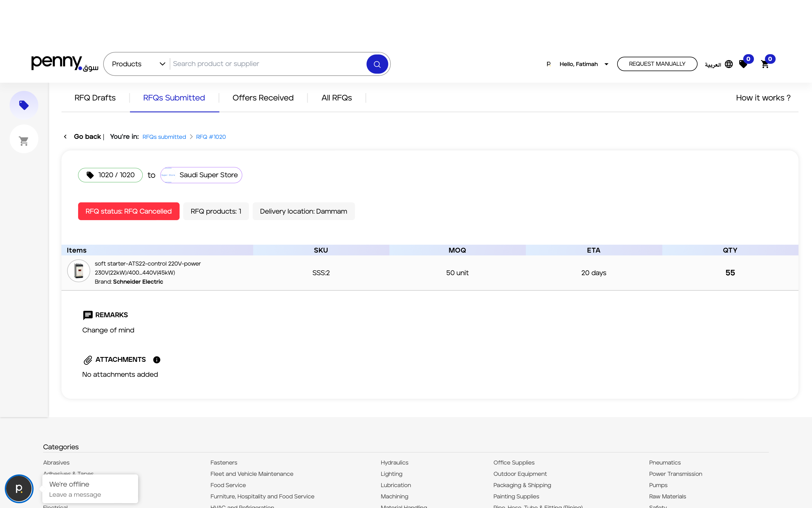This screenshot has height=508, width=812.
Task: Click the RFQ products: 1 badge
Action: pyautogui.click(x=216, y=211)
